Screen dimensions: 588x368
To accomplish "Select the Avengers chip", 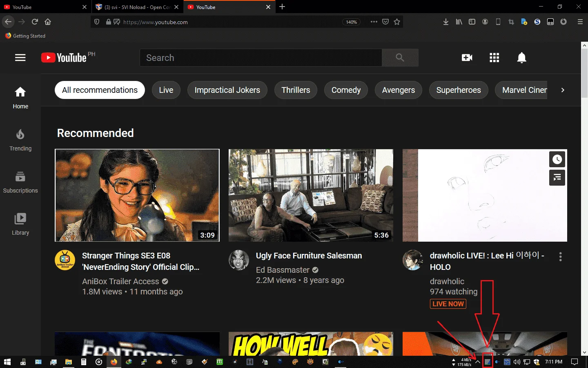I will click(399, 90).
